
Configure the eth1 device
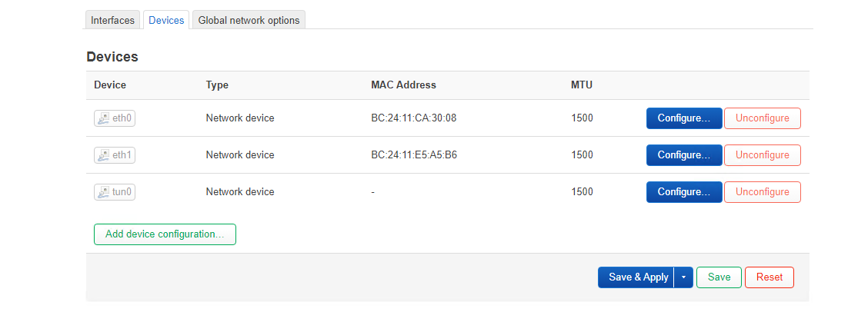coord(684,155)
